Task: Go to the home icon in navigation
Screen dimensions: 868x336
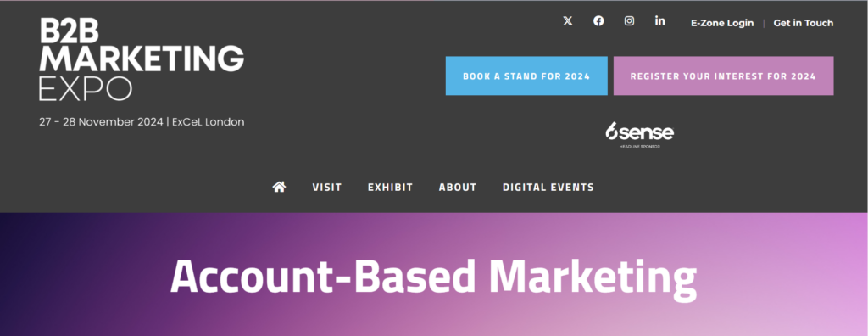Action: 279,187
